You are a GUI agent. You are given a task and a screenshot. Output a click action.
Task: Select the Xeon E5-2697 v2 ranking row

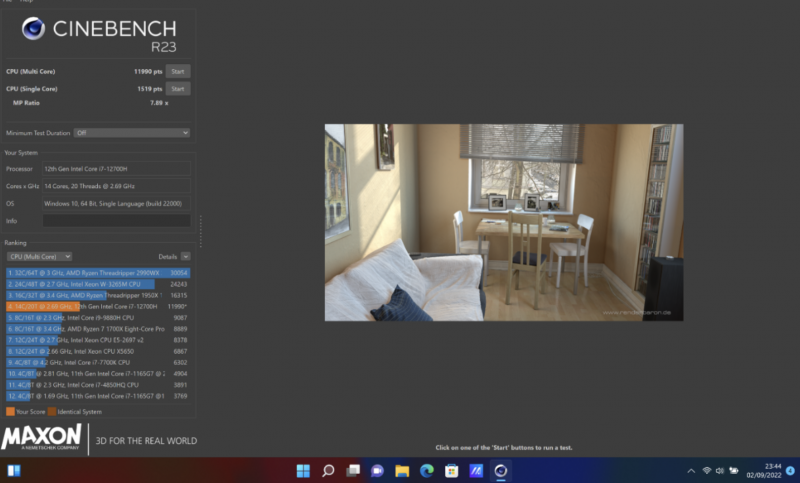point(98,340)
